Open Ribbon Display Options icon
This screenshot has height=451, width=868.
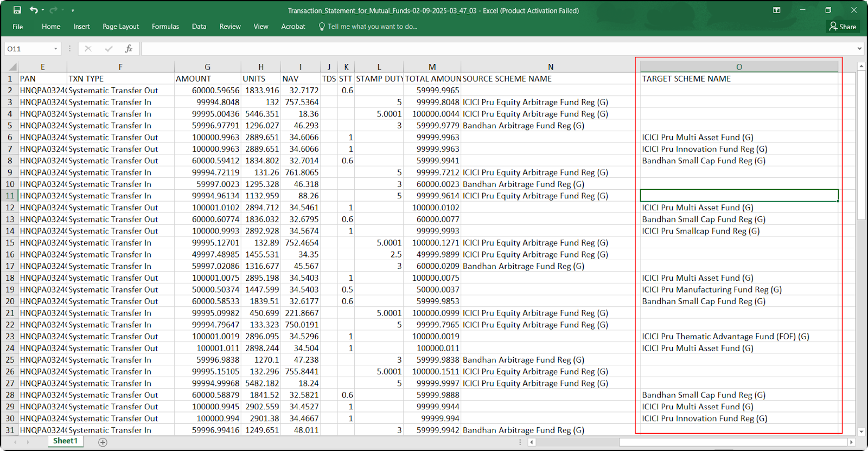point(777,10)
